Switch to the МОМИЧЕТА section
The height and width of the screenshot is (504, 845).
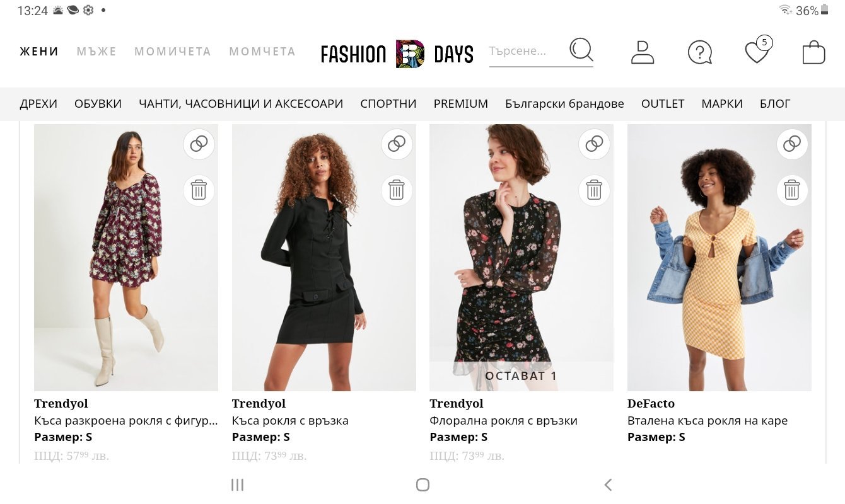click(172, 52)
